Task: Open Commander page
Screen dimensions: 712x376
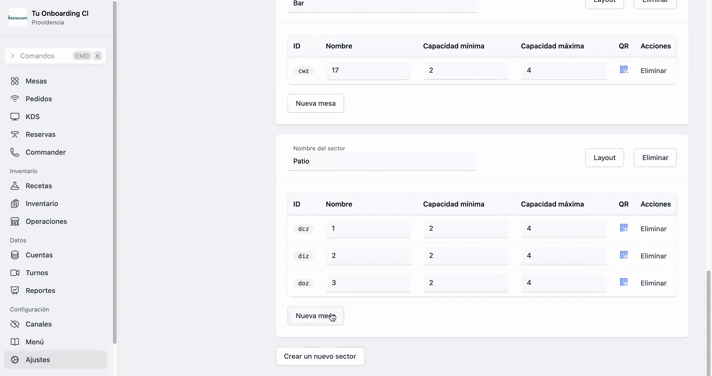Action: [x=45, y=152]
